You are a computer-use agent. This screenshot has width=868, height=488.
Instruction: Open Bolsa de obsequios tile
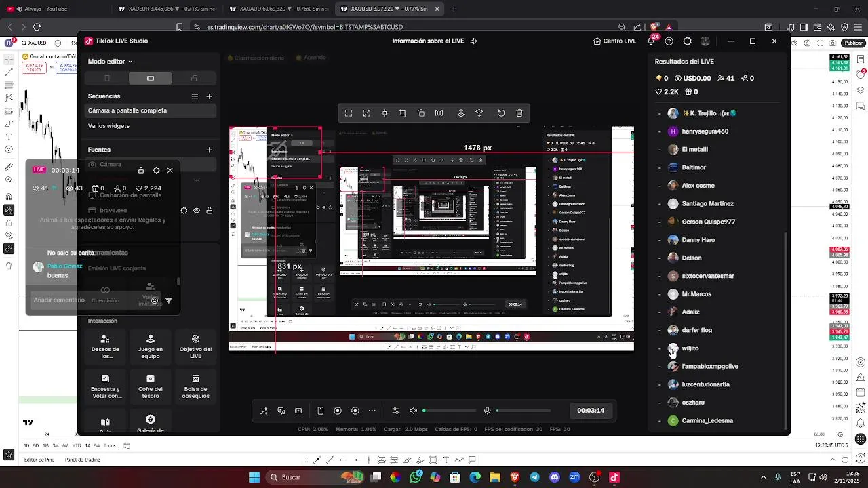click(195, 386)
